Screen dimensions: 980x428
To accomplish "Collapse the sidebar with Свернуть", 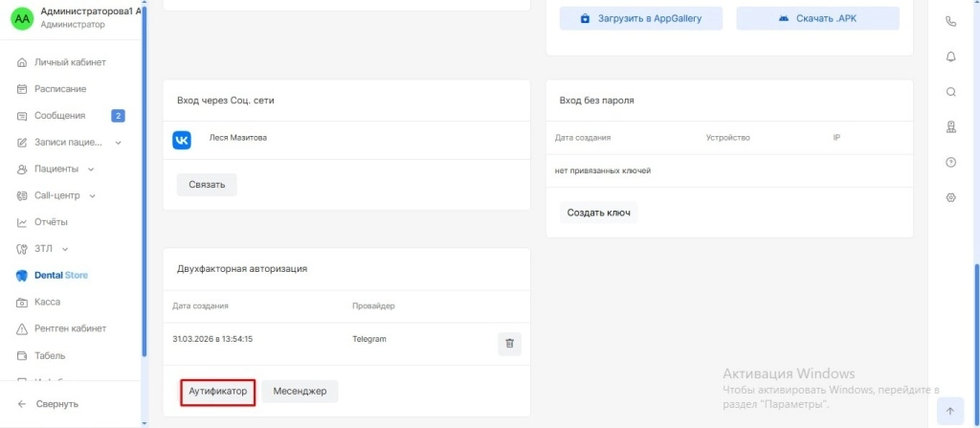I will (56, 404).
